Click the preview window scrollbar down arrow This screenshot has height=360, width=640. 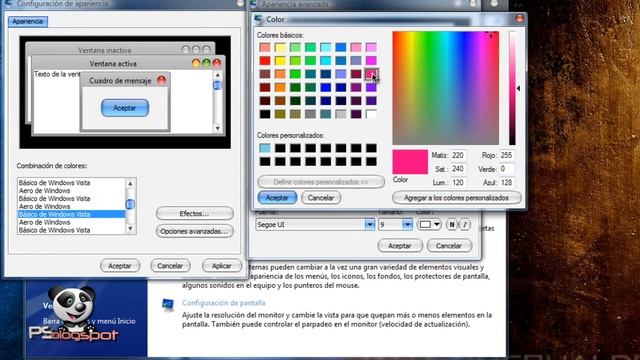(217, 128)
